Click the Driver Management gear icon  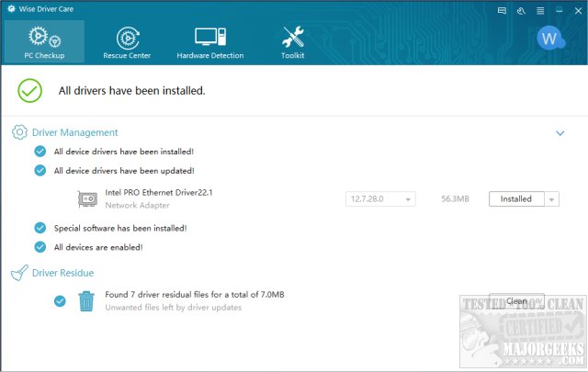[x=19, y=132]
